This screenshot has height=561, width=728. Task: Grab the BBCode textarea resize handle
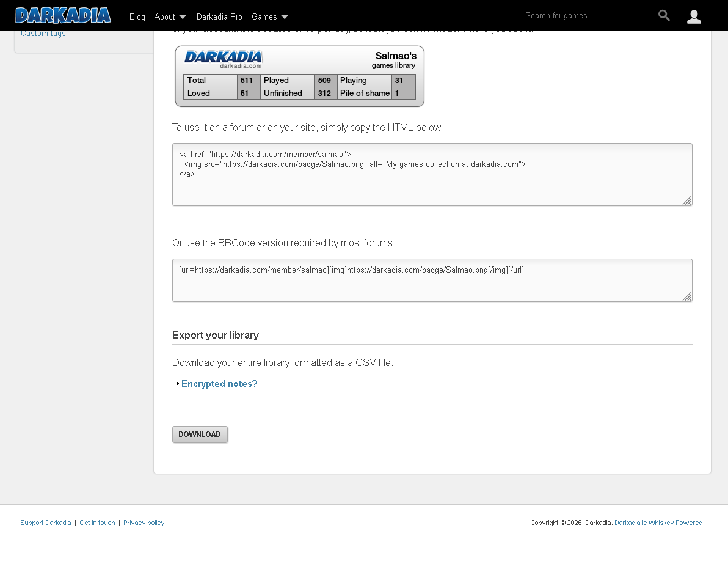coord(688,297)
